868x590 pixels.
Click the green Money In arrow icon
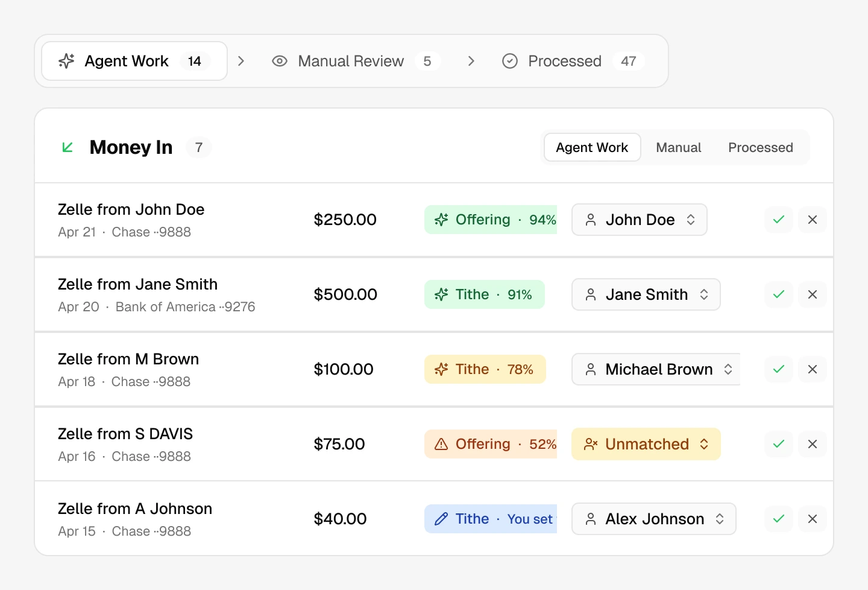pyautogui.click(x=68, y=147)
